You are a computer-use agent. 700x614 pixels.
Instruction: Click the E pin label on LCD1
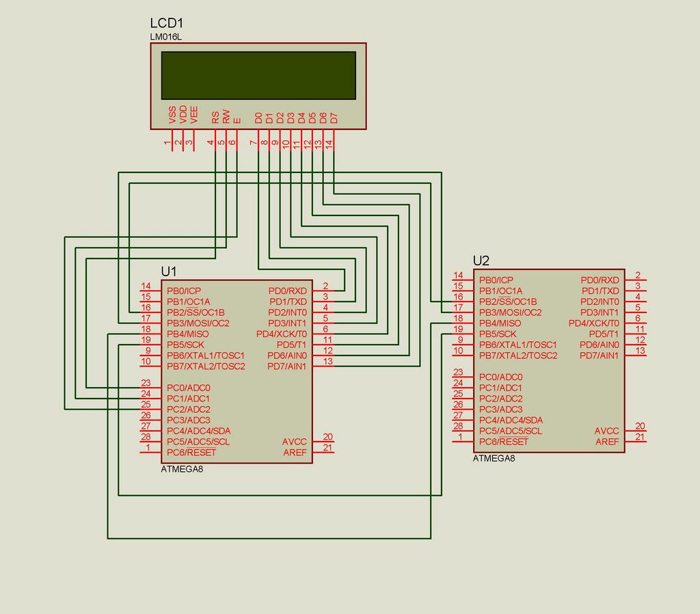coord(237,120)
